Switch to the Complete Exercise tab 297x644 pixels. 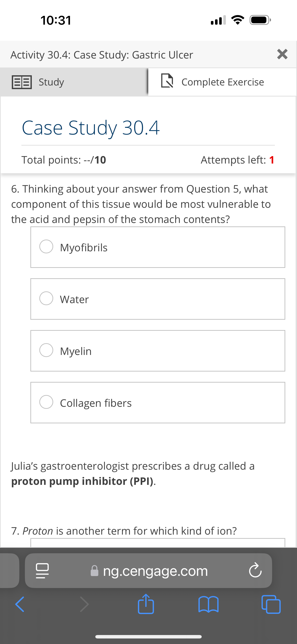(222, 82)
